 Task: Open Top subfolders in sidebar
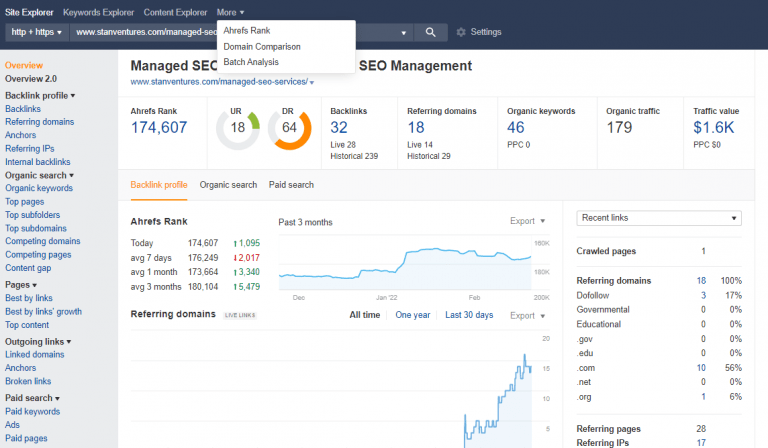pos(32,214)
